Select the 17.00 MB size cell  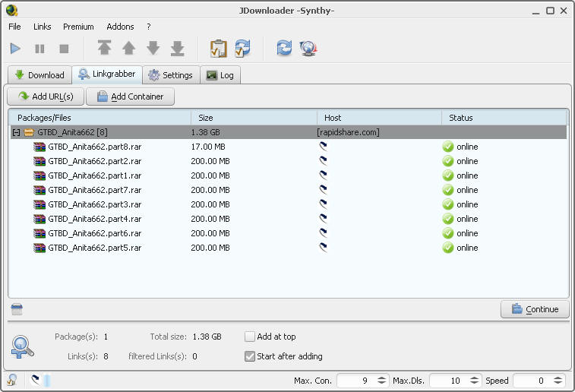click(x=208, y=147)
